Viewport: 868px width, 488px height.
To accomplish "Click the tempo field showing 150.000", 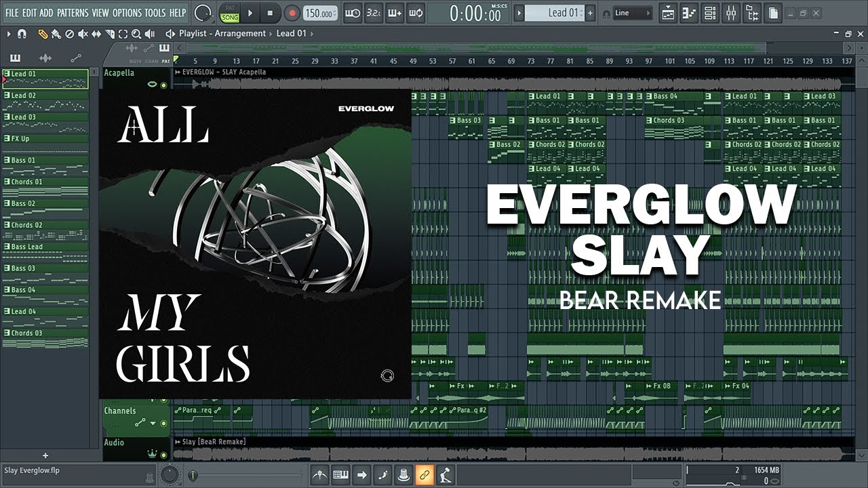I will coord(321,14).
